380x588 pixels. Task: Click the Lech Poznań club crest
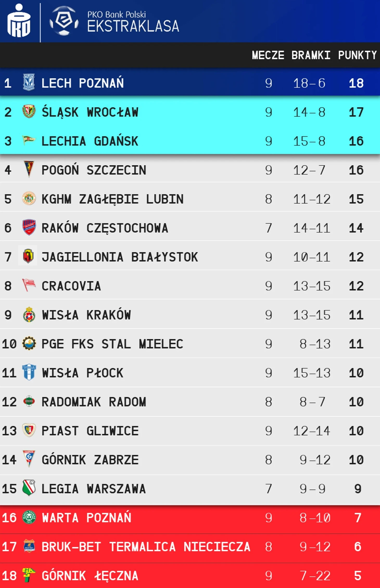[x=29, y=83]
